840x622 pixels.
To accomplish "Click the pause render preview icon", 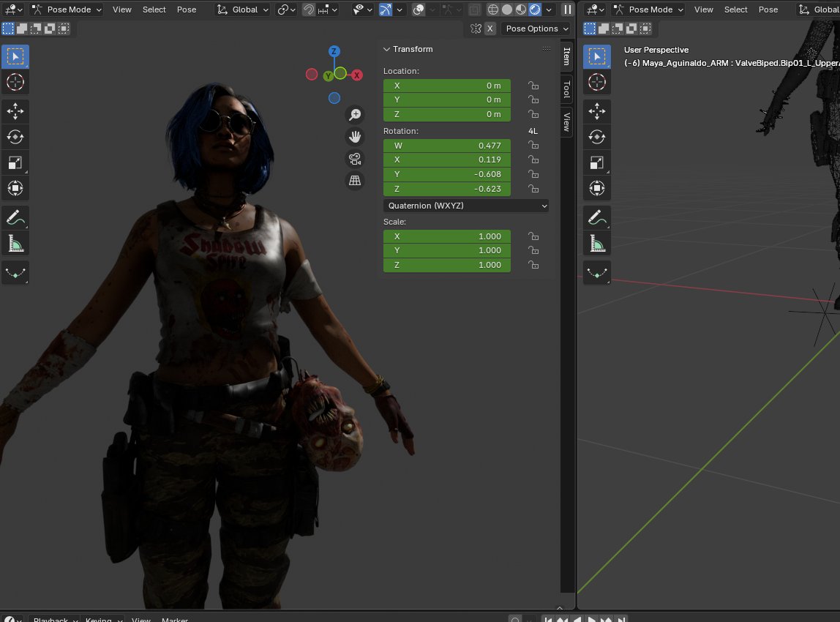I will pyautogui.click(x=567, y=10).
